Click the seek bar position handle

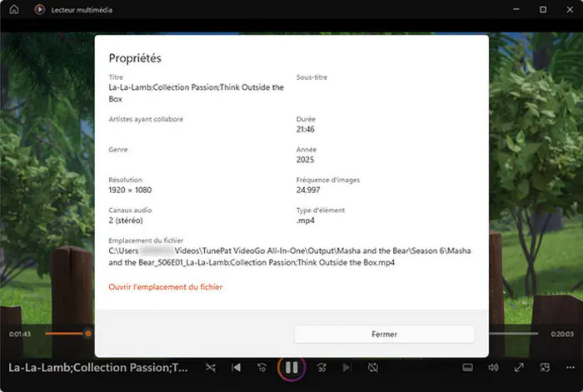(88, 333)
